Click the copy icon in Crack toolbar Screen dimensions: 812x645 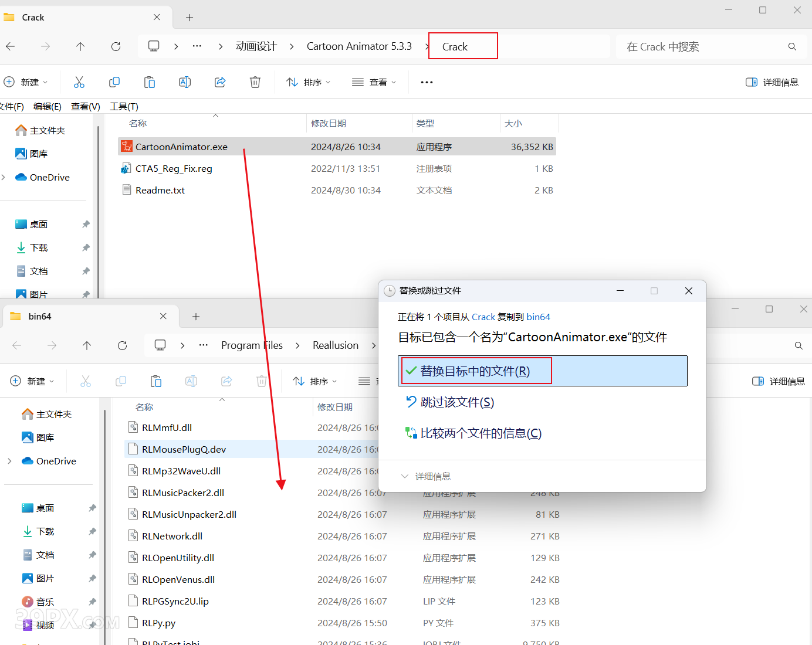114,82
